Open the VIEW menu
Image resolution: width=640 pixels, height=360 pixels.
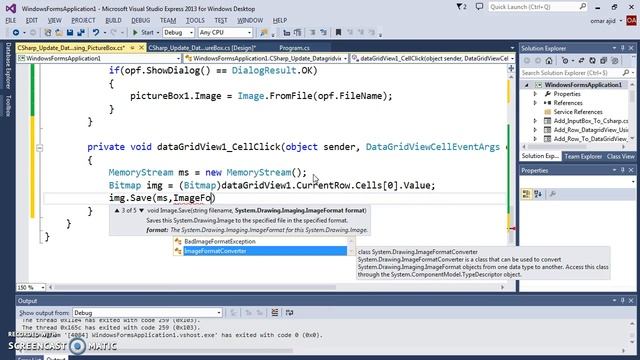pyautogui.click(x=54, y=20)
